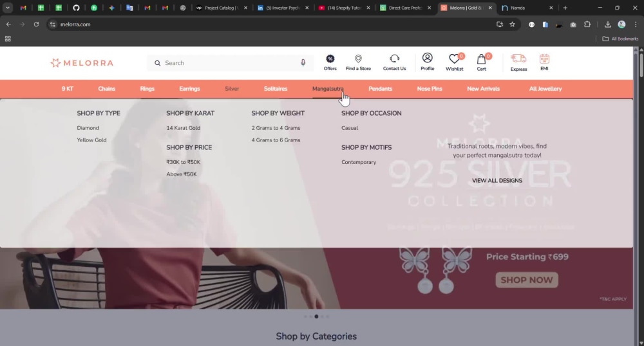Open the first pinned Gmail tab

(23, 8)
